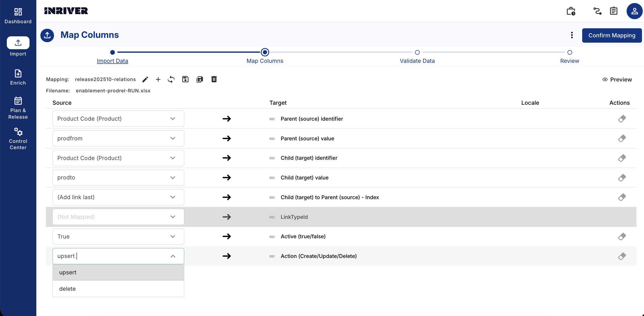The image size is (644, 316).
Task: Edit mapping name with pencil icon
Action: [x=145, y=80]
